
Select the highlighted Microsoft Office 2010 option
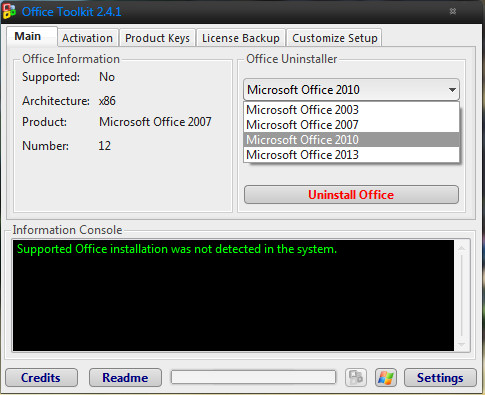coord(351,140)
